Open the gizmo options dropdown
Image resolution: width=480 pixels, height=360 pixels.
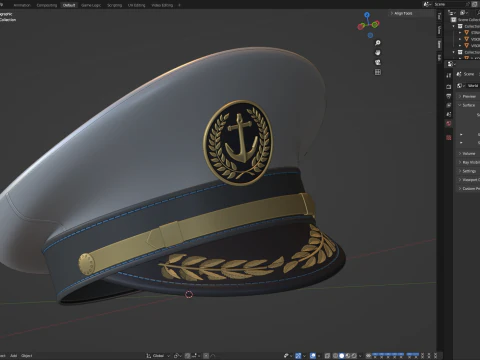pos(304,355)
